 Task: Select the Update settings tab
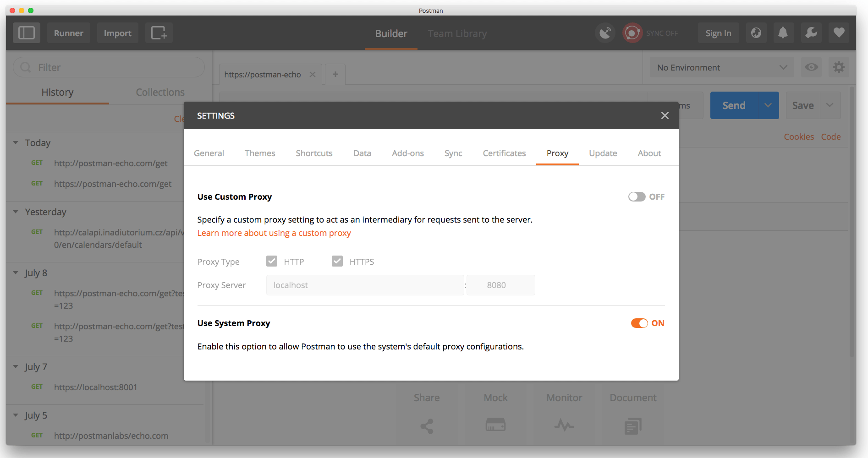coord(603,153)
